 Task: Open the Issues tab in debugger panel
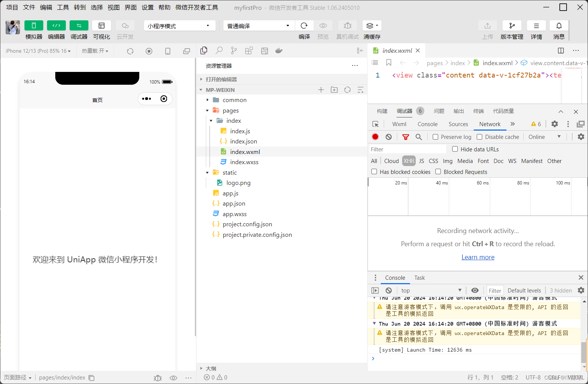(439, 111)
